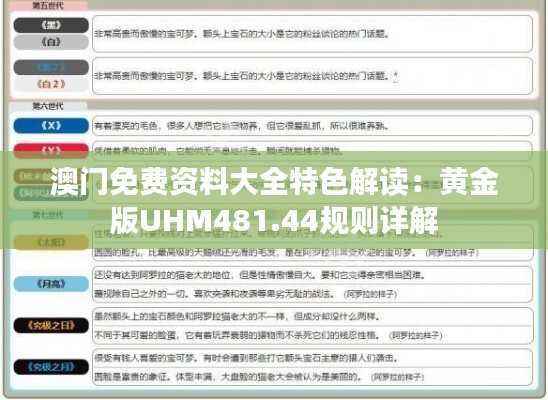This screenshot has width=548, height=400.
Task: Select the dark label above 《白2》
Action: [51, 67]
